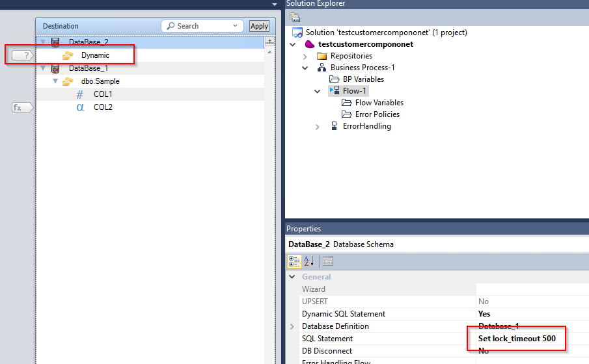Open the Search box dropdown arrow
Image resolution: width=589 pixels, height=364 pixels.
point(236,26)
